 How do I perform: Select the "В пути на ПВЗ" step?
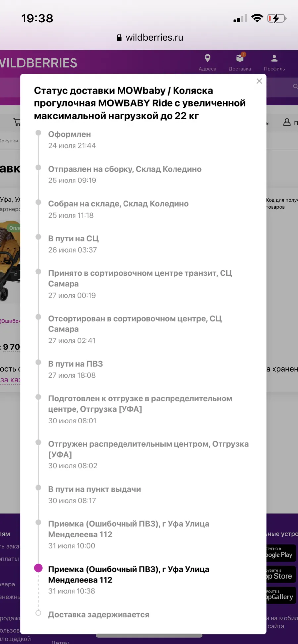coord(75,364)
